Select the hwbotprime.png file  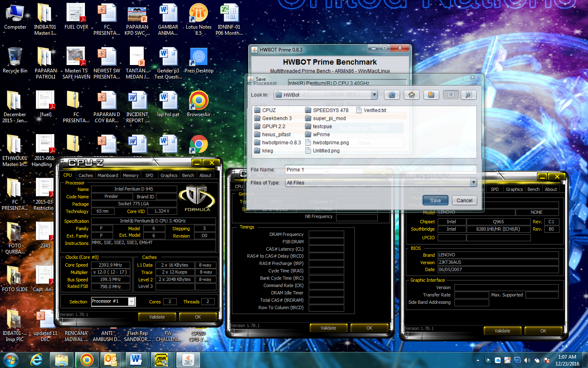(327, 143)
